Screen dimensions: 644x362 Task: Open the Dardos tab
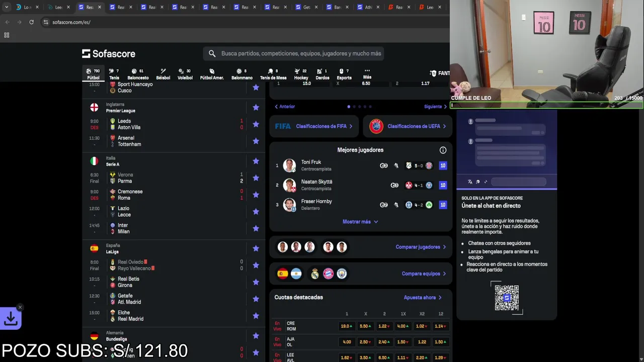click(x=323, y=74)
